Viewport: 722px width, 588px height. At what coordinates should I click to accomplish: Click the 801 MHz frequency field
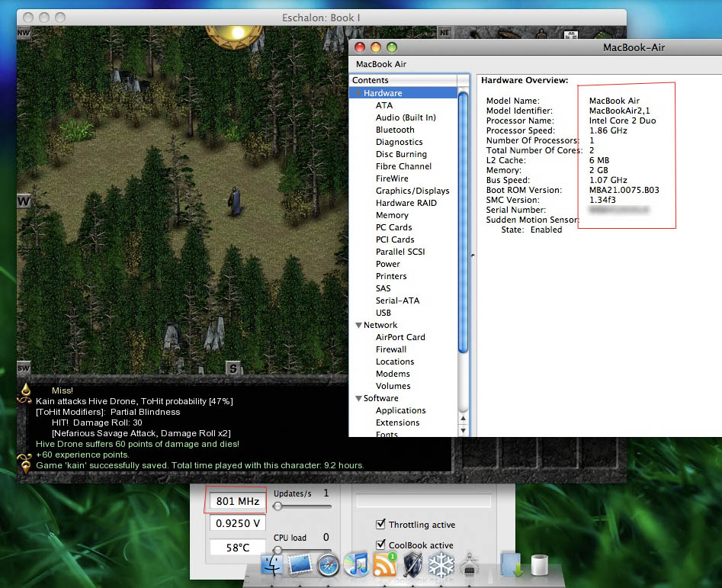click(x=238, y=500)
